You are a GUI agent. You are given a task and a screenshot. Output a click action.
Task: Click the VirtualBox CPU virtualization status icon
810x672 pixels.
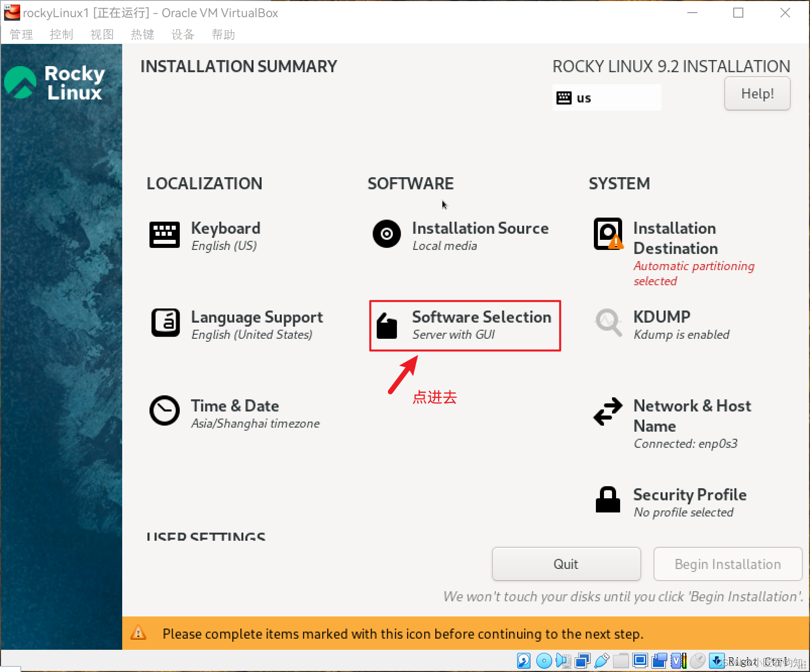click(x=678, y=660)
